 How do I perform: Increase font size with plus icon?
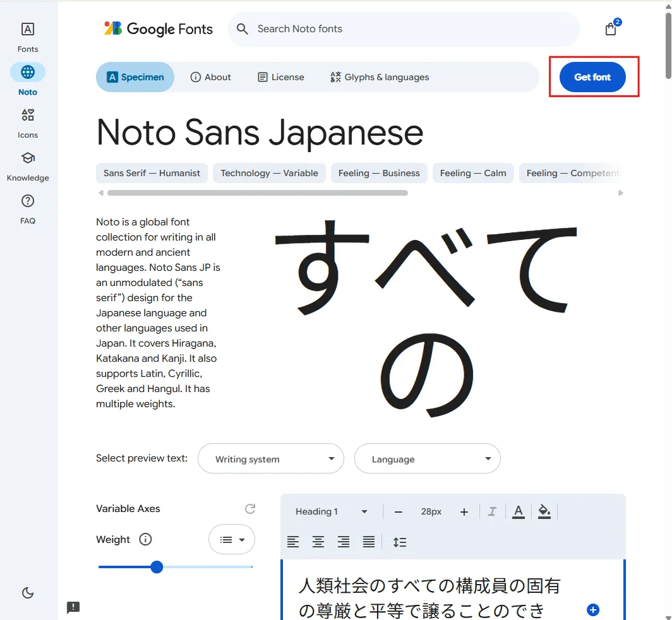click(464, 511)
